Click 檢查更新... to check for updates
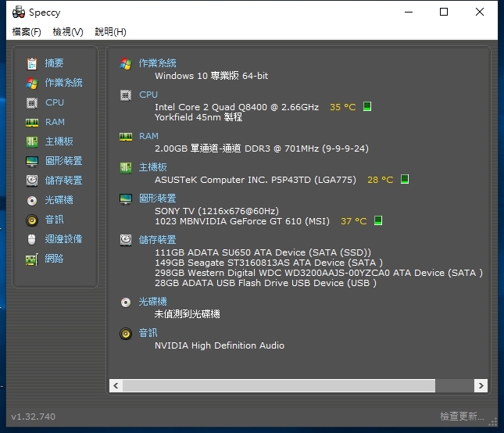 462,417
